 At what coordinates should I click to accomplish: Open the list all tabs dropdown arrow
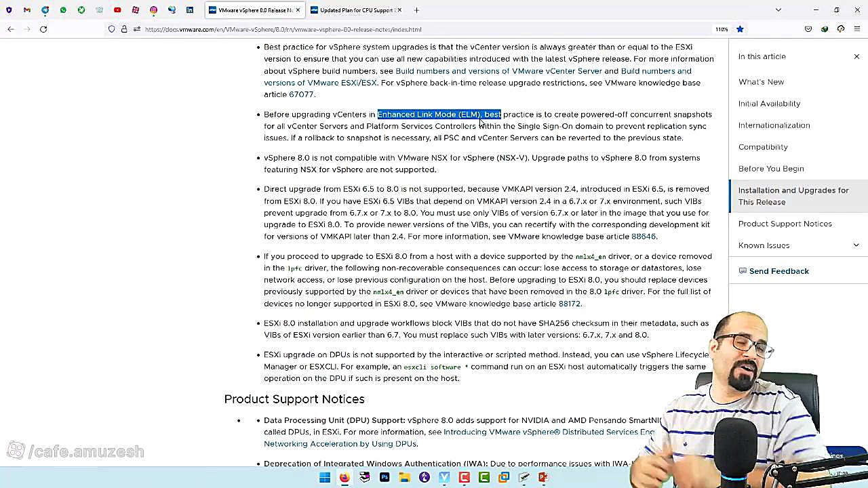coord(778,10)
